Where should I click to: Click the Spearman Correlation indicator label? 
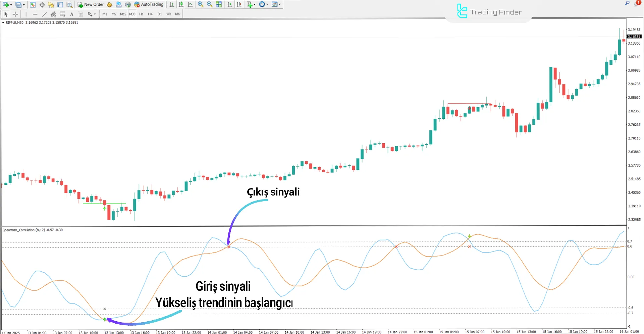click(32, 230)
